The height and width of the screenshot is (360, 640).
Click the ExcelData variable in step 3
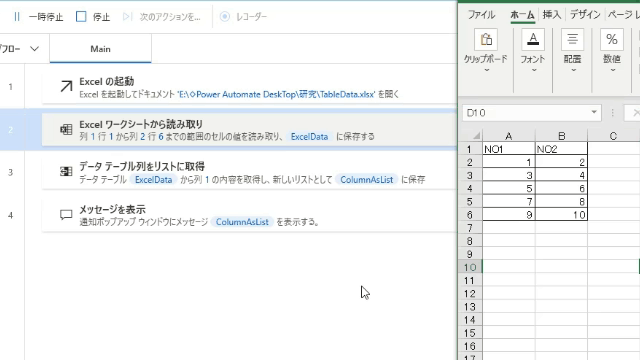tap(153, 180)
